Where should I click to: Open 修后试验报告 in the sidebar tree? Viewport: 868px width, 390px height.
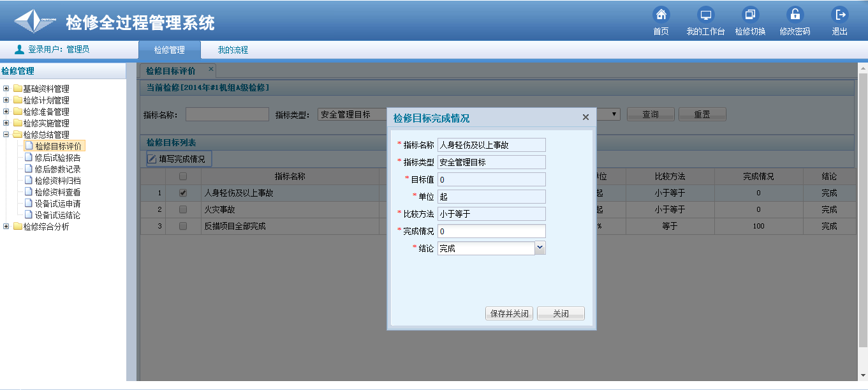[57, 158]
